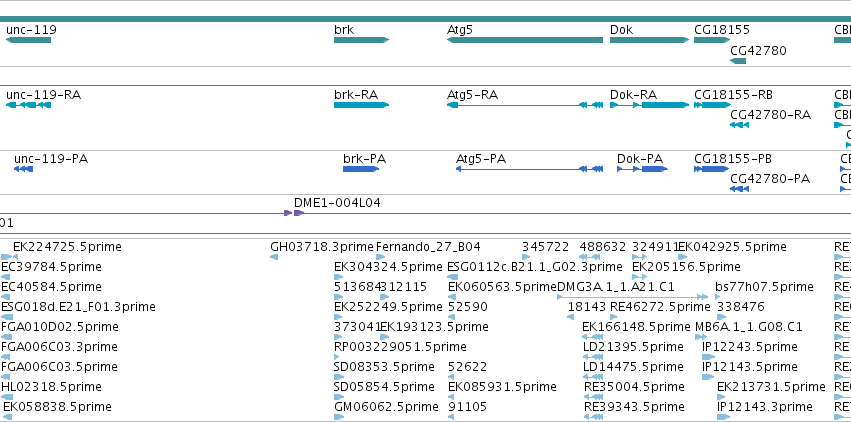Select the 488632 EST label

pos(602,247)
